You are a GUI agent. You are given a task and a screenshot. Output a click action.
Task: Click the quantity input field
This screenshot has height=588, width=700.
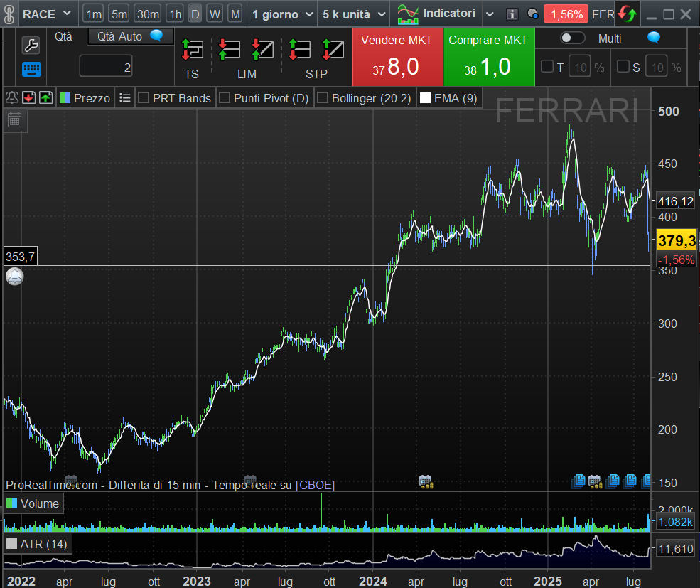click(106, 68)
